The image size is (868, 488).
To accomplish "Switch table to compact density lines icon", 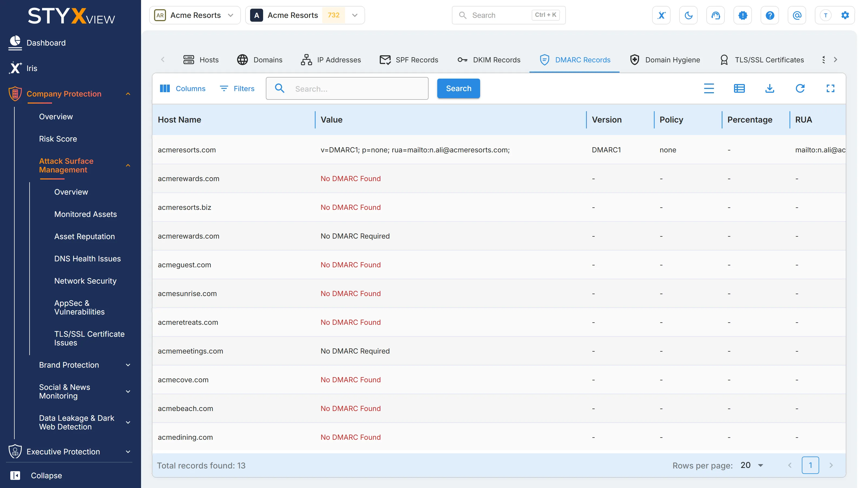I will coord(709,89).
